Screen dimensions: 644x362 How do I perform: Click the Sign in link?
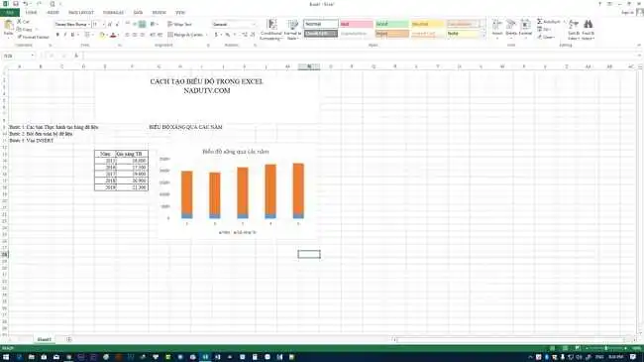(x=627, y=12)
